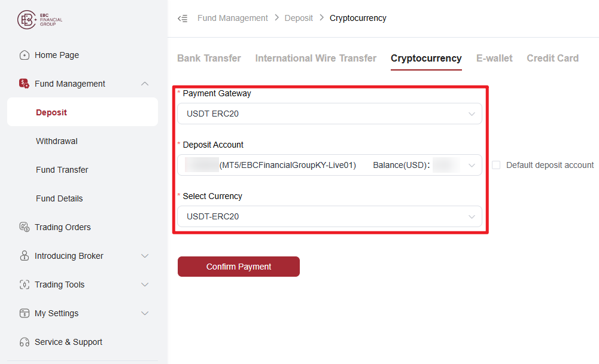The image size is (599, 364).
Task: Click the Trading Orders icon
Action: 25,227
